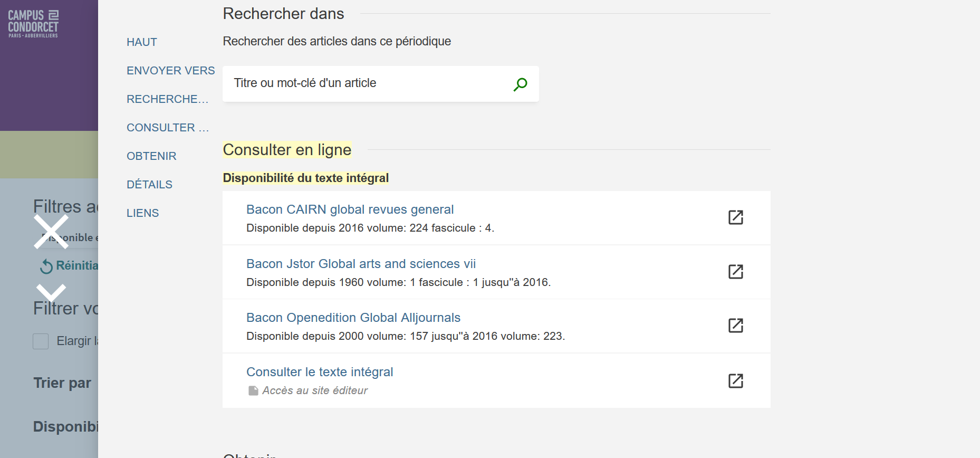Click the Campus Condorcet logo
This screenshot has height=458, width=980.
33,24
